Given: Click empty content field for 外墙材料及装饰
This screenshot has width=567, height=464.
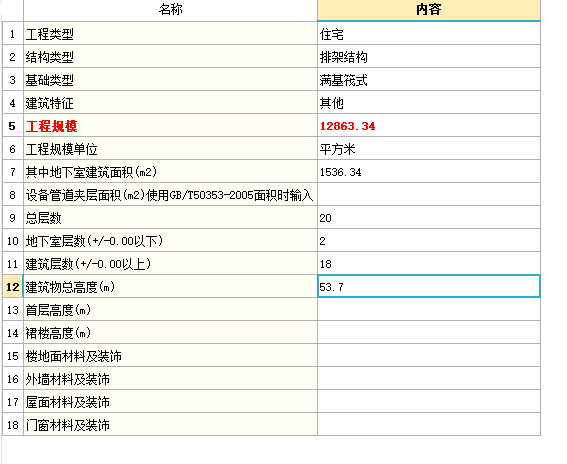Looking at the screenshot, I should click(429, 378).
